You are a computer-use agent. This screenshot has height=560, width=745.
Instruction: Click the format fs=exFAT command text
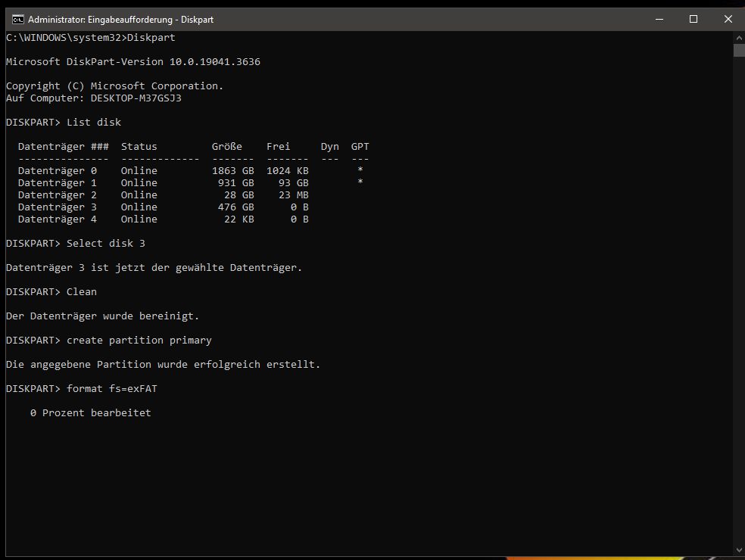[111, 388]
